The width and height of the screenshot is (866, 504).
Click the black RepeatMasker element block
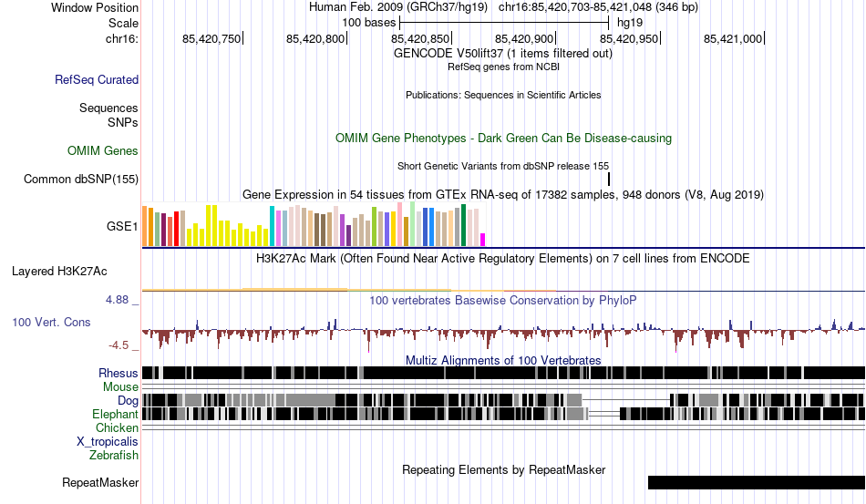tap(756, 482)
